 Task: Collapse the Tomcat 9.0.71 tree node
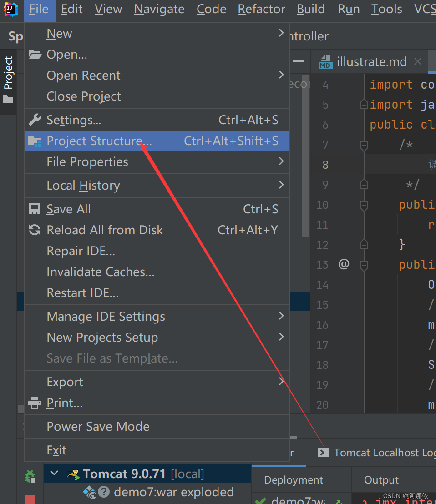pos(54,473)
